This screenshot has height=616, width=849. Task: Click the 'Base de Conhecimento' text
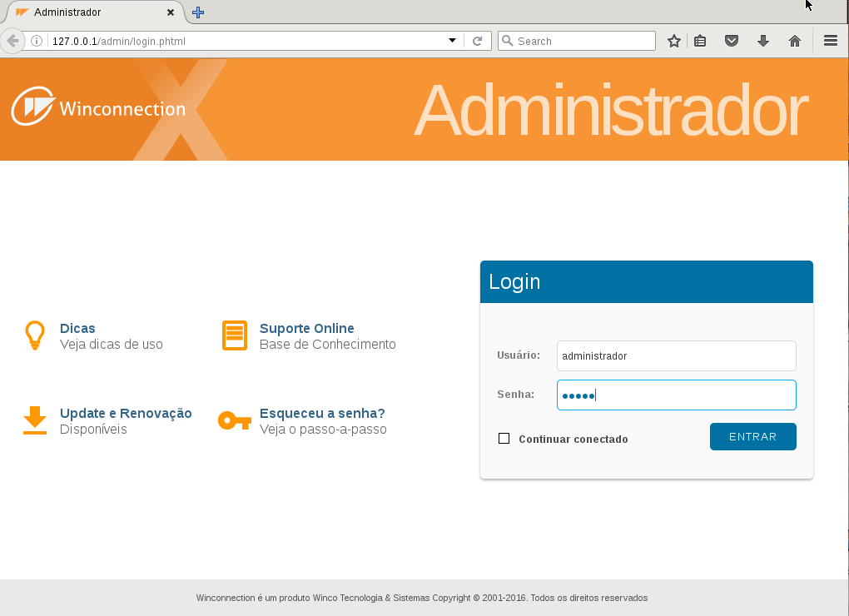click(x=328, y=345)
